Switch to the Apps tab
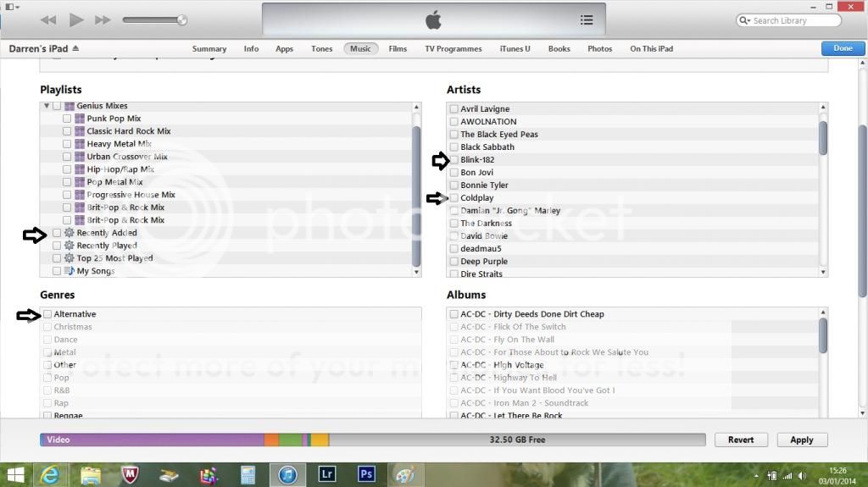 [285, 49]
